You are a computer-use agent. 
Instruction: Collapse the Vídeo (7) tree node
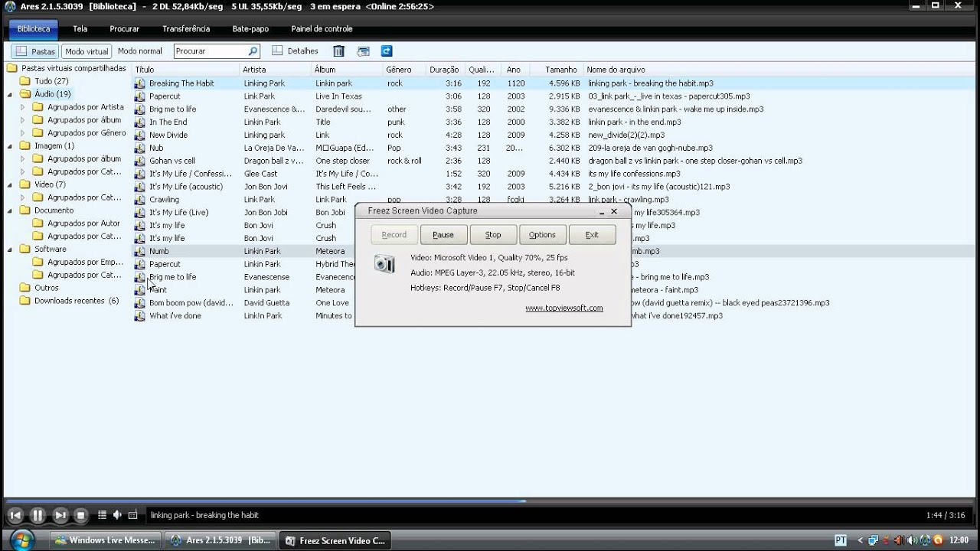tap(10, 184)
